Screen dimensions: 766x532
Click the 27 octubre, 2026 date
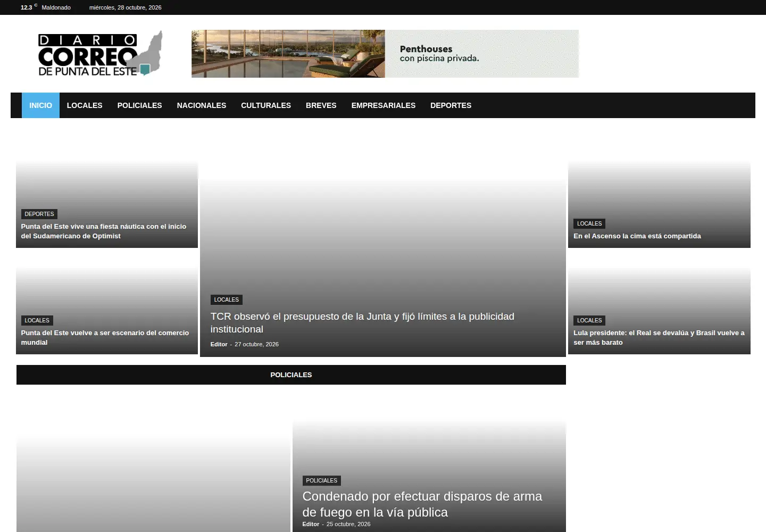pyautogui.click(x=256, y=344)
